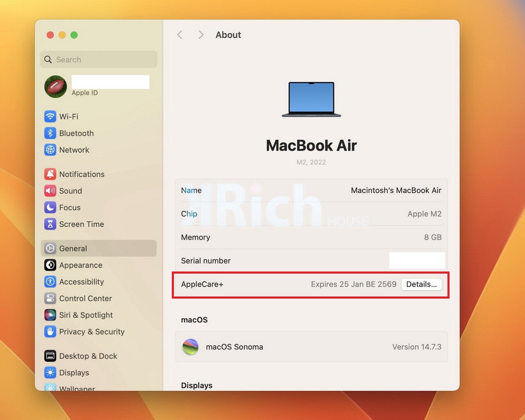Open Desktop & Dock icon
Screen dimensions: 525x420
tap(50, 356)
